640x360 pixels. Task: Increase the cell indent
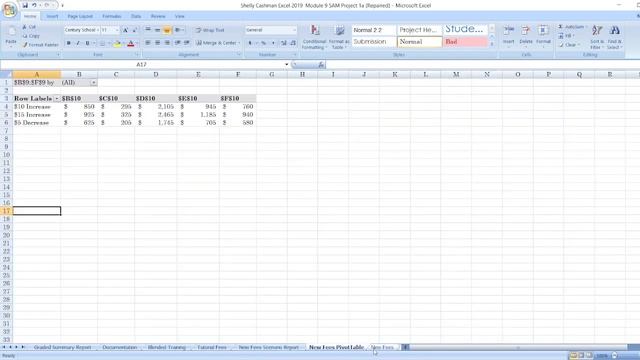[187, 43]
